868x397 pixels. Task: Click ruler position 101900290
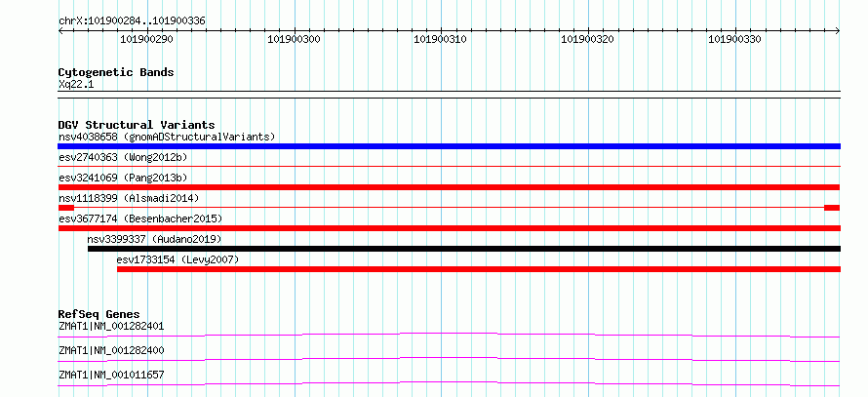(146, 40)
